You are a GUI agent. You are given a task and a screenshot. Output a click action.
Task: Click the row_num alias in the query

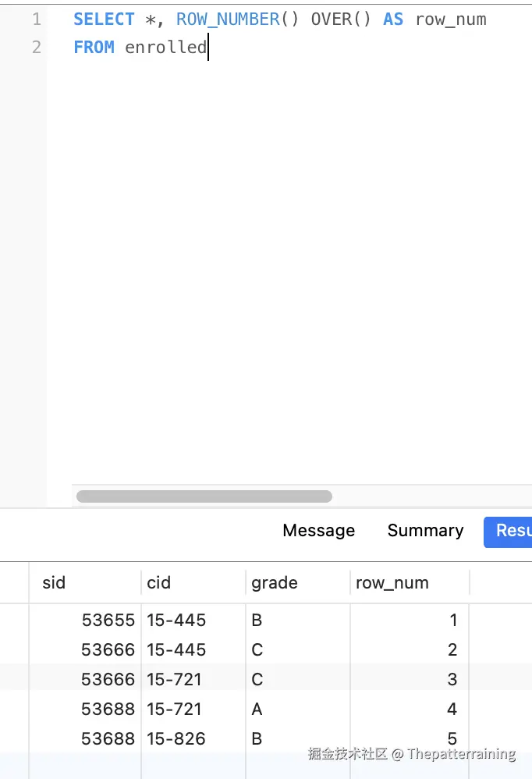click(x=450, y=20)
